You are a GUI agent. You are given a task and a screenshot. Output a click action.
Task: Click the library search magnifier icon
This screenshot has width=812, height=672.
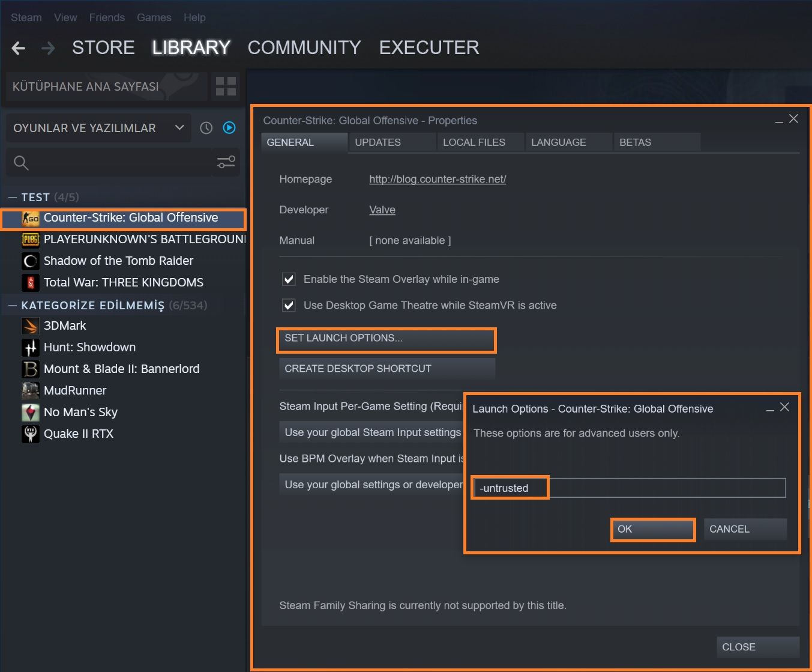[x=21, y=163]
